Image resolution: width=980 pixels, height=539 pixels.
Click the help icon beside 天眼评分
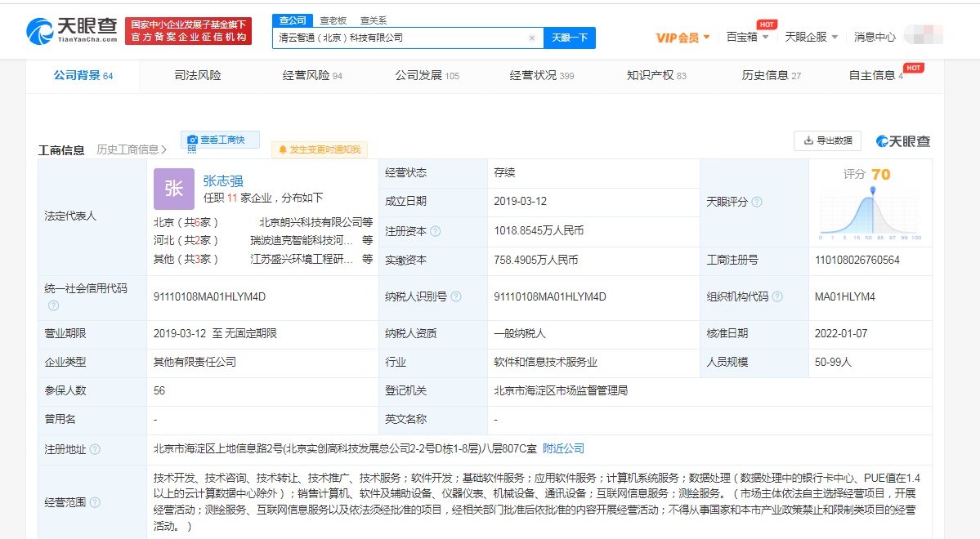[757, 202]
